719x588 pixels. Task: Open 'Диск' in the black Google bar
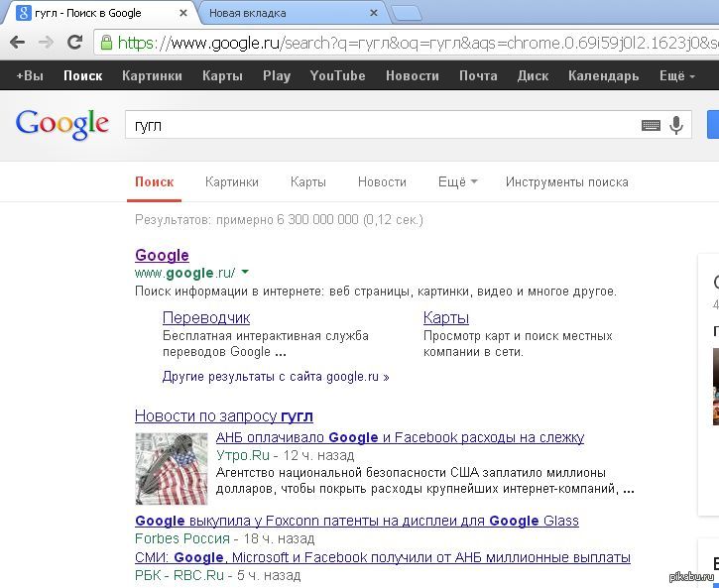click(533, 75)
